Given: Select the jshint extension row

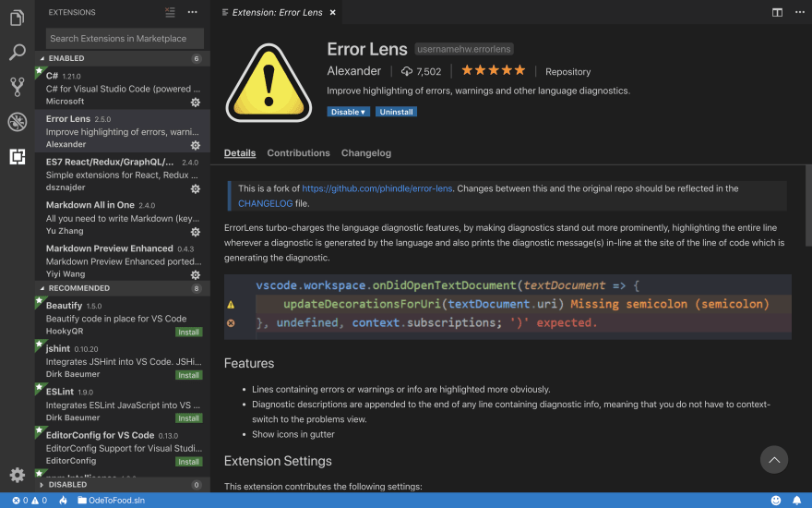Looking at the screenshot, I should (x=122, y=361).
